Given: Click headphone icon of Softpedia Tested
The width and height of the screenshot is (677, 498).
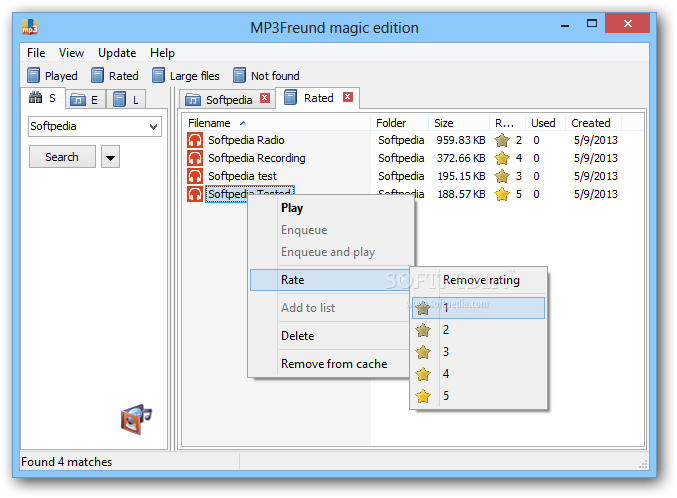Looking at the screenshot, I should click(195, 194).
